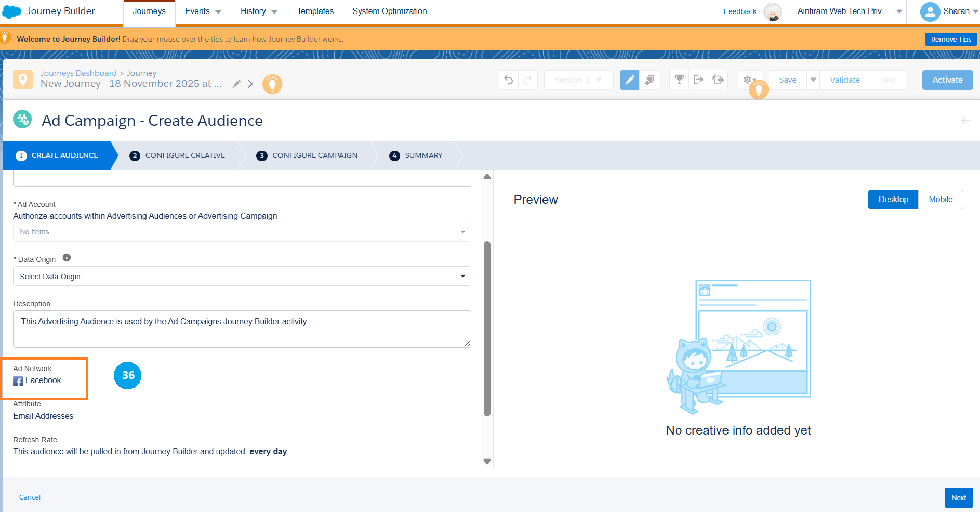
Task: Click the goal trophy icon
Action: pos(679,80)
